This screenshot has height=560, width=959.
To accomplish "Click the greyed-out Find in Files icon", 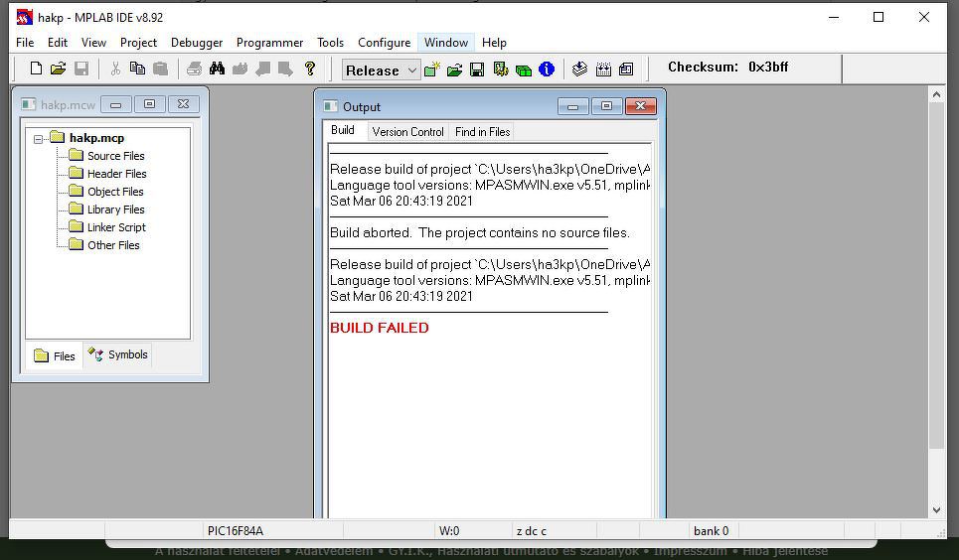I will (240, 69).
